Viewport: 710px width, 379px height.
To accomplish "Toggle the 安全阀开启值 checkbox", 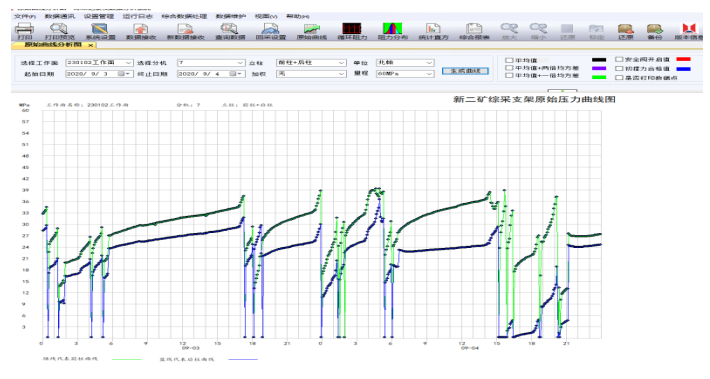I will tap(619, 59).
